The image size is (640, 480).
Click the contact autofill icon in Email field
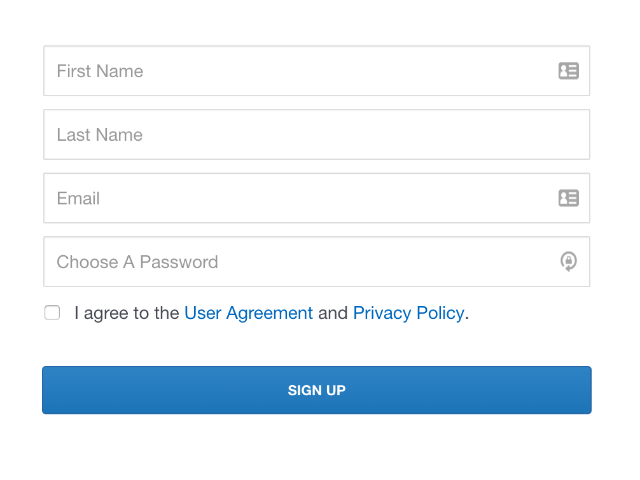(x=569, y=198)
